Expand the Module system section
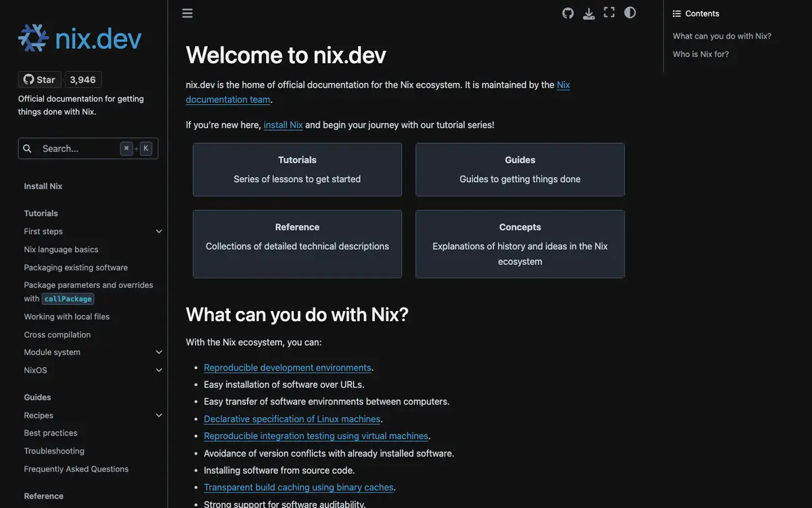The image size is (812, 508). click(x=159, y=352)
